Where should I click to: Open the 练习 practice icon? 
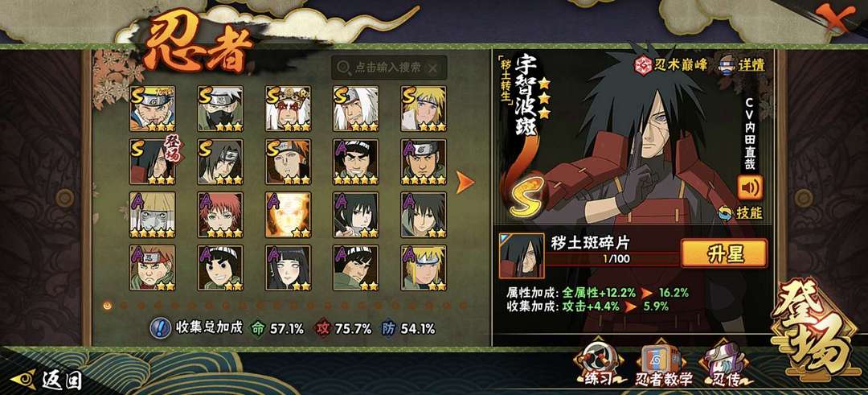[597, 362]
